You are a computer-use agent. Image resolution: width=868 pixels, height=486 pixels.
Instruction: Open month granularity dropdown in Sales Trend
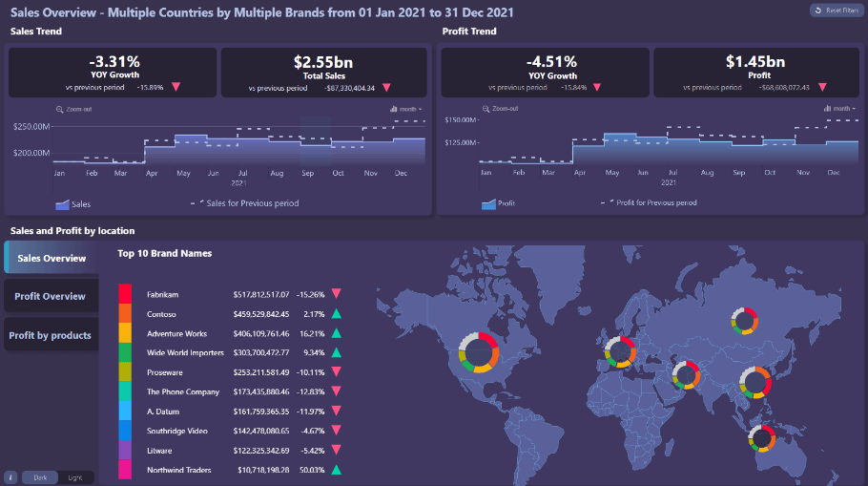[406, 109]
